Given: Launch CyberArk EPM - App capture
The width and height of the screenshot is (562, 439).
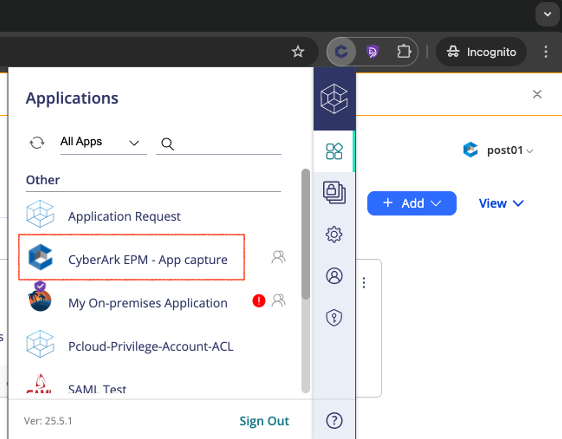Looking at the screenshot, I should 148,259.
